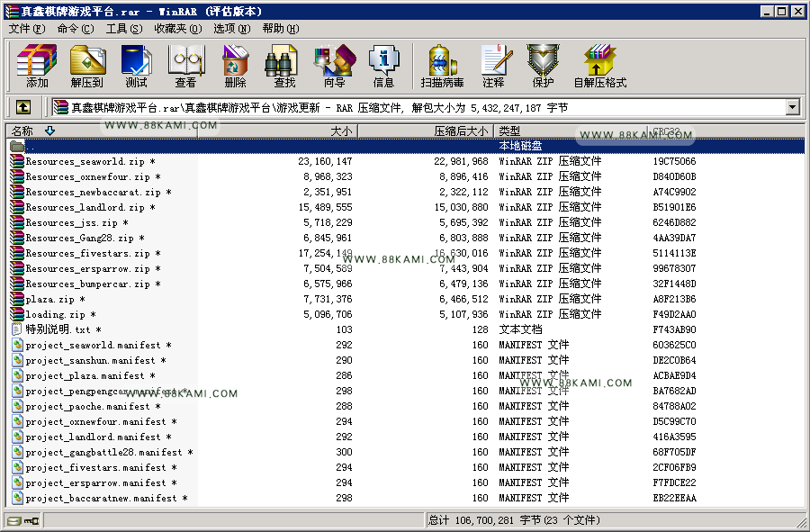The image size is (810, 532).
Task: Sort by CRC32 column header
Action: 725,131
